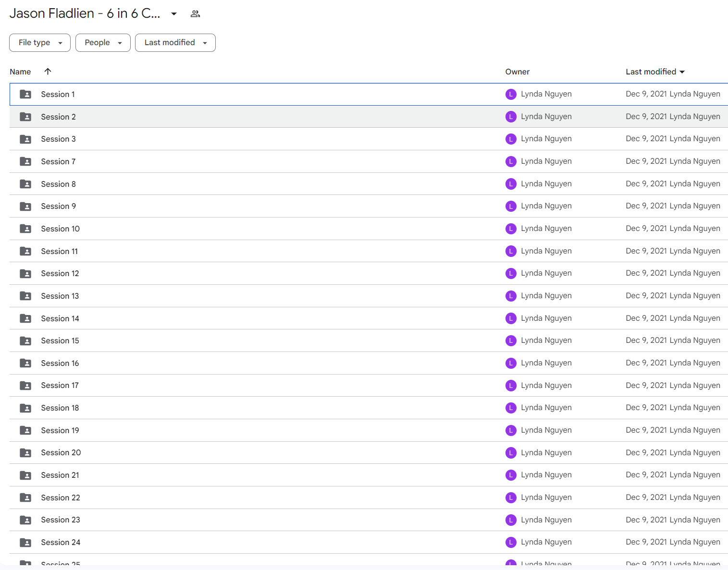Click the shared folder icon for Session 17

25,386
